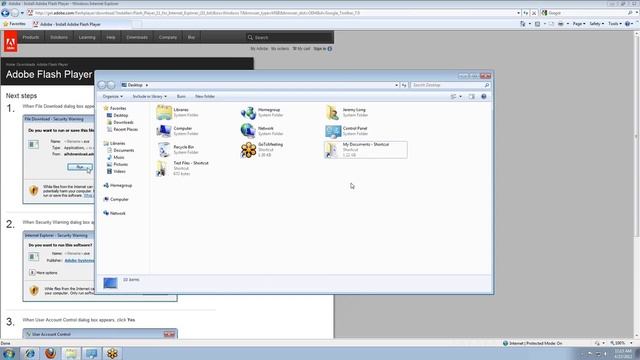Click Solutions in Adobe navigation bar
The width and height of the screenshot is (640, 360).
pos(59,37)
